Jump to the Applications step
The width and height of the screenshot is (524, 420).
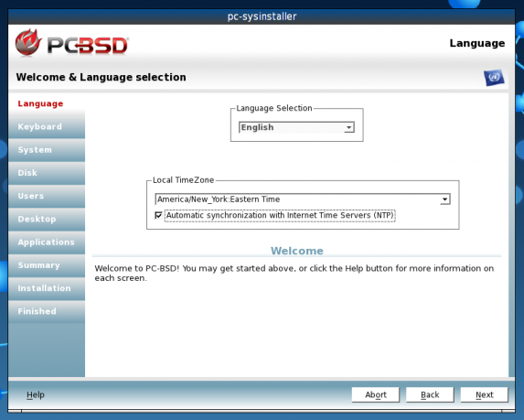pos(47,242)
